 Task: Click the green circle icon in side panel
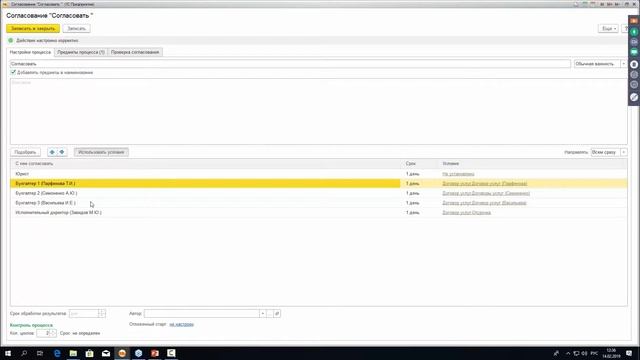point(634,32)
